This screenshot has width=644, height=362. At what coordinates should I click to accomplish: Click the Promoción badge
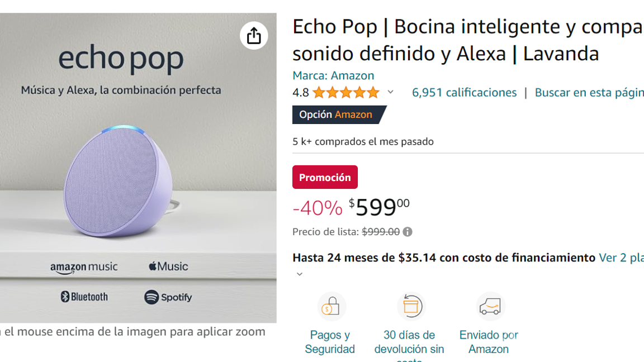click(325, 177)
